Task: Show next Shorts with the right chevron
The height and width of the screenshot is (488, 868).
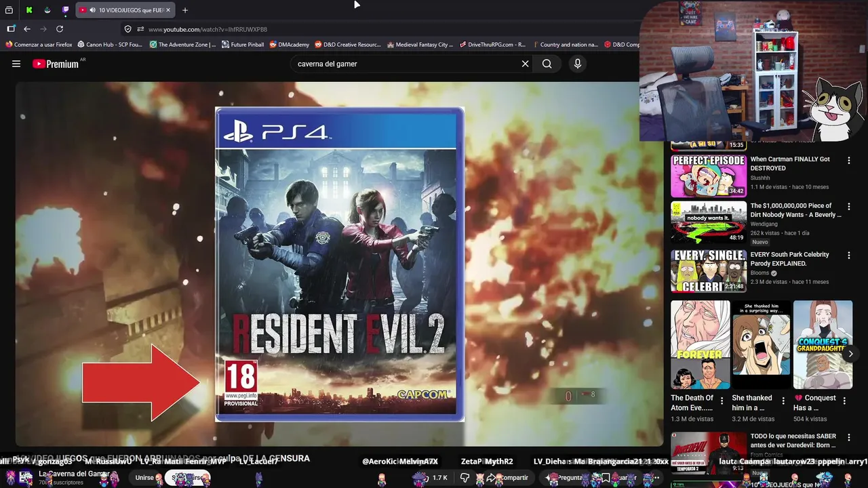Action: click(850, 354)
